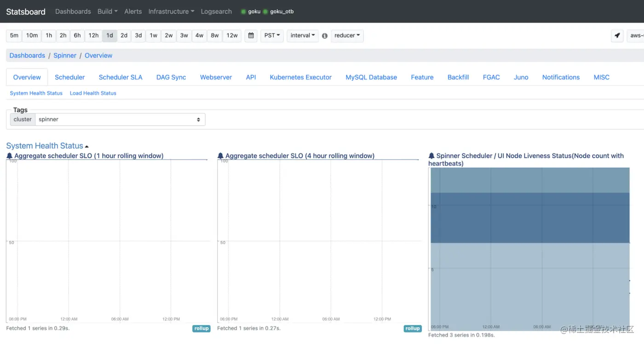Click the Overview breadcrumb link
This screenshot has height=344, width=644.
(98, 55)
